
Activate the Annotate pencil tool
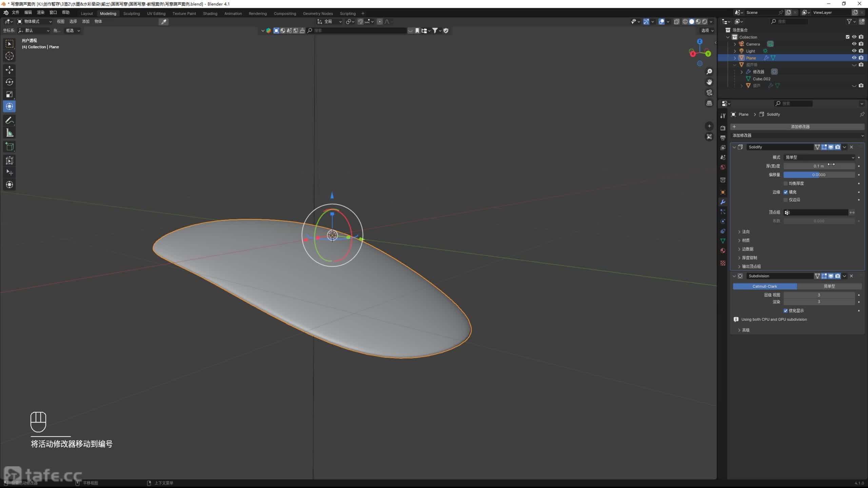point(9,120)
